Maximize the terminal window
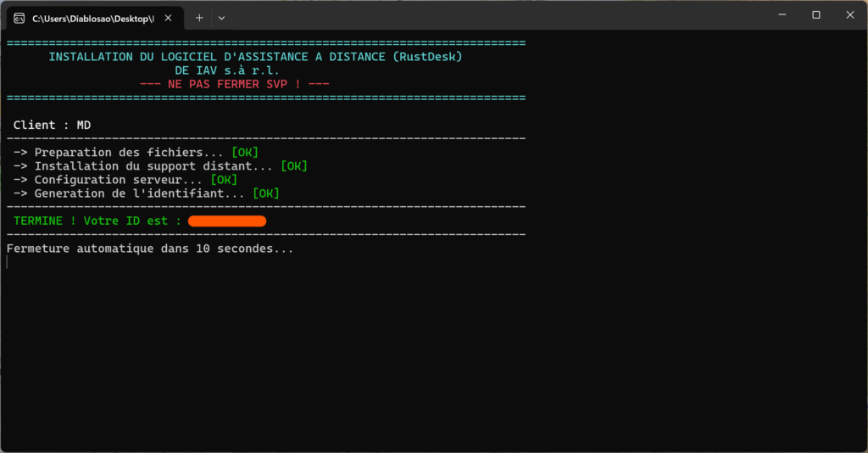Image resolution: width=868 pixels, height=453 pixels. (x=815, y=15)
